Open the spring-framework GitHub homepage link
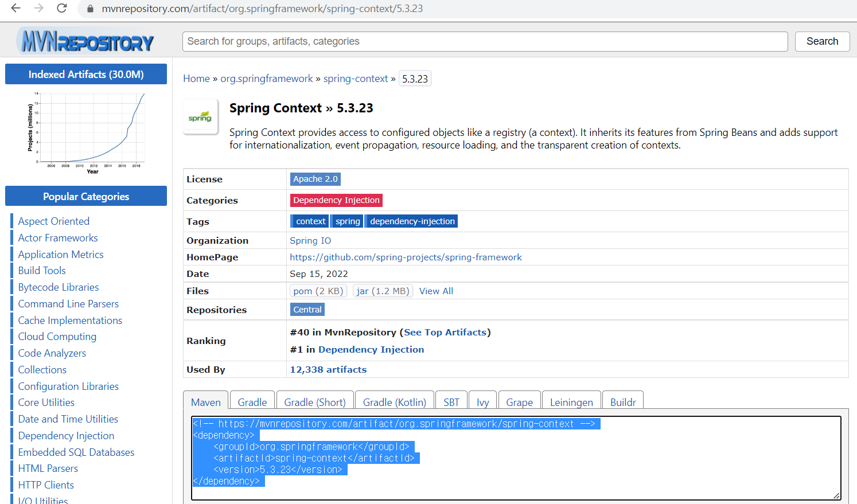Screen dimensions: 857x504 tap(406, 257)
